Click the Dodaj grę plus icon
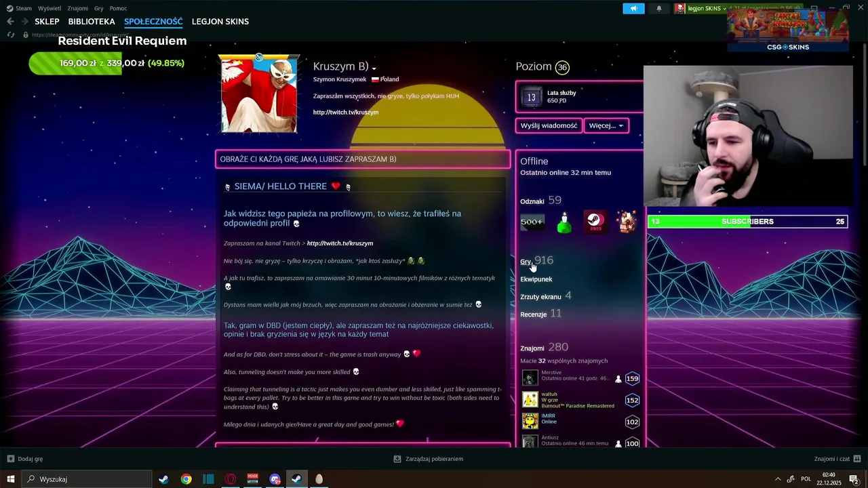Image resolution: width=868 pixels, height=488 pixels. tap(10, 459)
